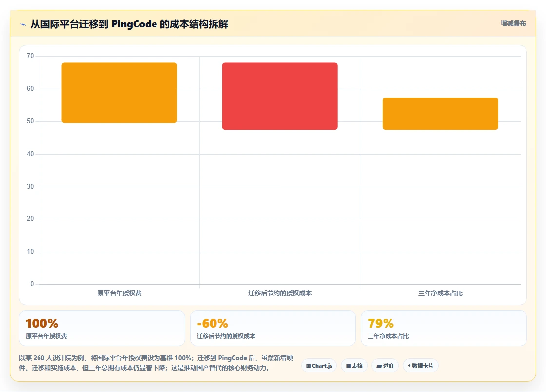This screenshot has height=392, width=546.
Task: Open the 100% 原平台年授权费 data card
Action: pos(102,328)
